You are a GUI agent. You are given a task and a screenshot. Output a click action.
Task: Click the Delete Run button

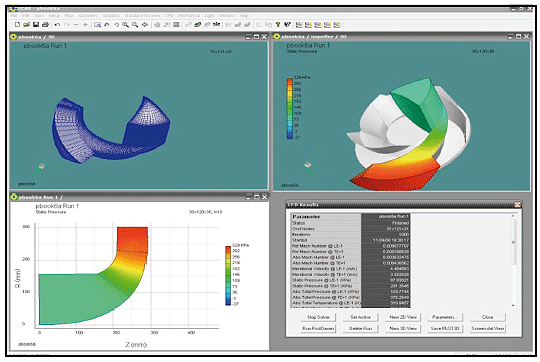[361, 329]
